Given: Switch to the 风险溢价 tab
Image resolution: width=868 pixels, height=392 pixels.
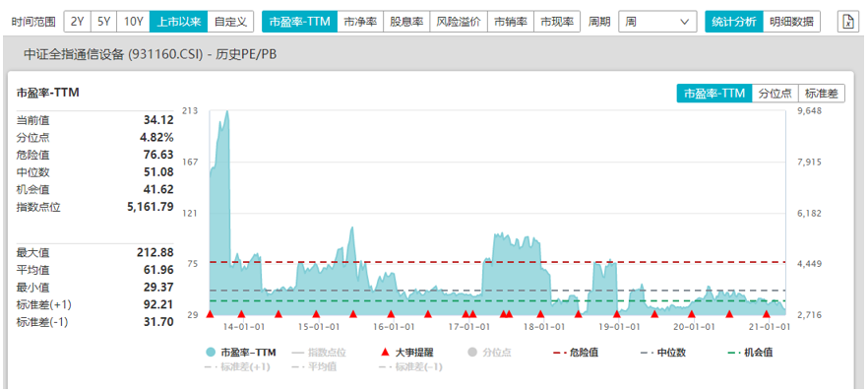Looking at the screenshot, I should [x=458, y=22].
